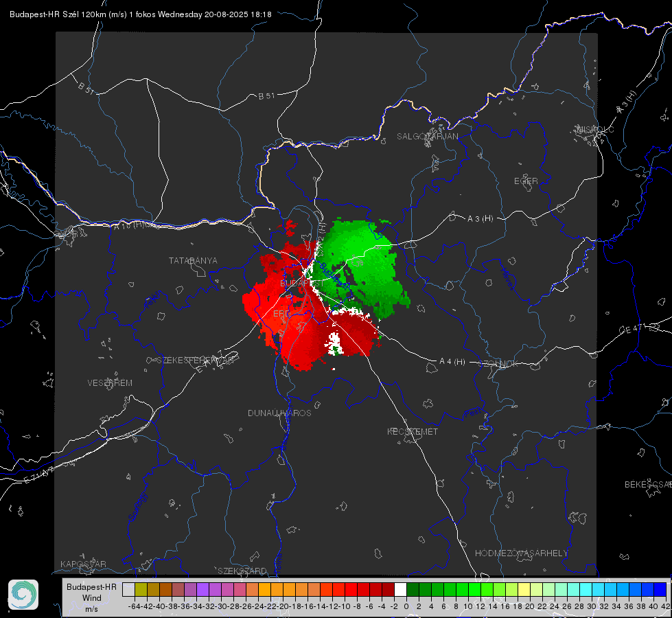Click the white echo patch inside the red area
This screenshot has height=618, width=672.
pos(334,343)
